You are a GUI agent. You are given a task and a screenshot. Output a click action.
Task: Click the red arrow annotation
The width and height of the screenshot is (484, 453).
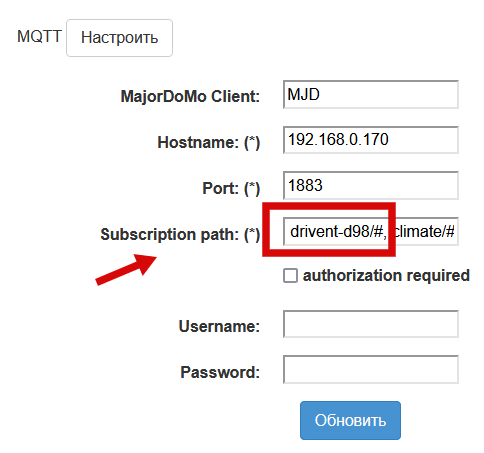(126, 269)
